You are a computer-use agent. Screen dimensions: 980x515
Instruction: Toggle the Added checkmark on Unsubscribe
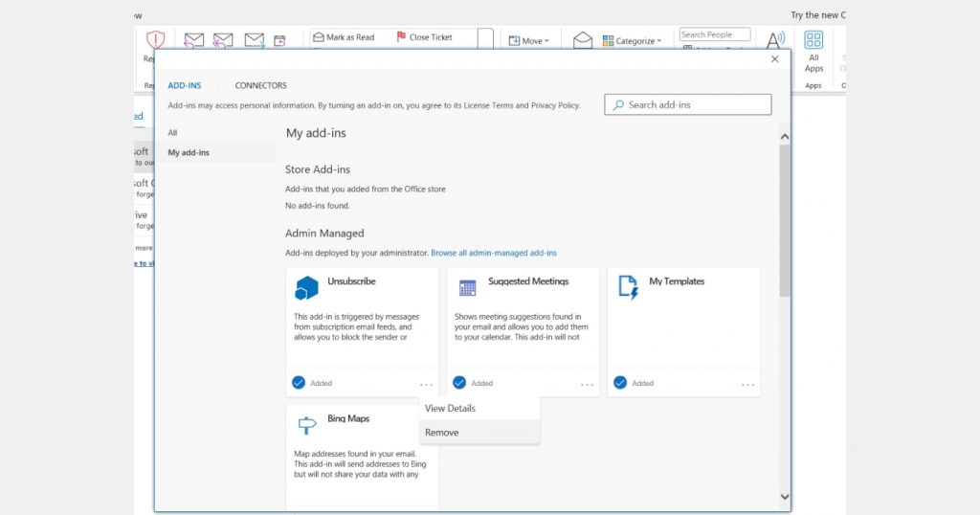[299, 383]
